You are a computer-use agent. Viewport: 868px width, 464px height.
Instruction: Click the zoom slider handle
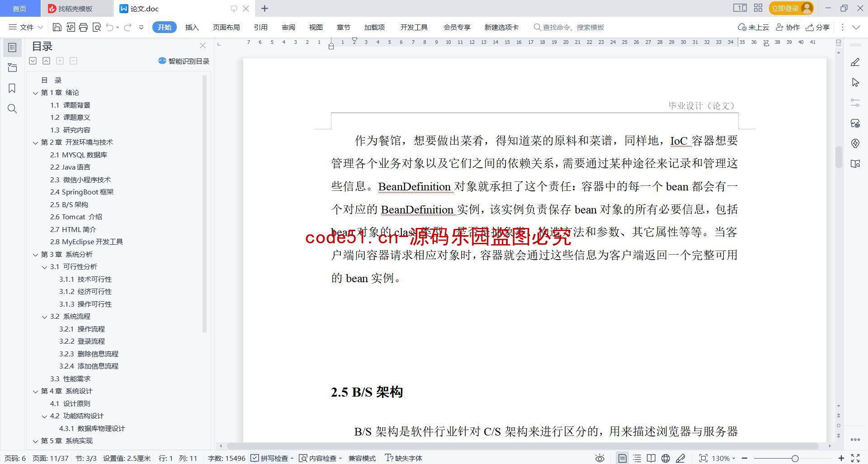(795, 458)
